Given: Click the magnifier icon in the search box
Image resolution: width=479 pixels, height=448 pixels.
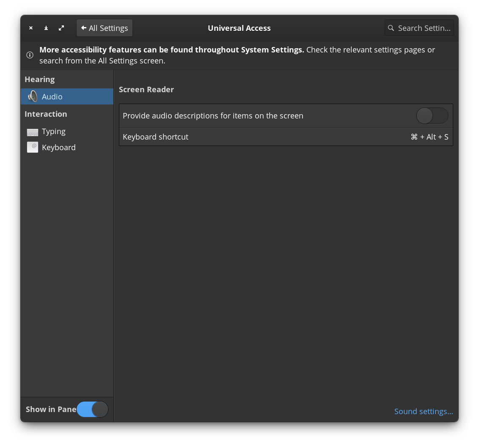Looking at the screenshot, I should pyautogui.click(x=391, y=28).
